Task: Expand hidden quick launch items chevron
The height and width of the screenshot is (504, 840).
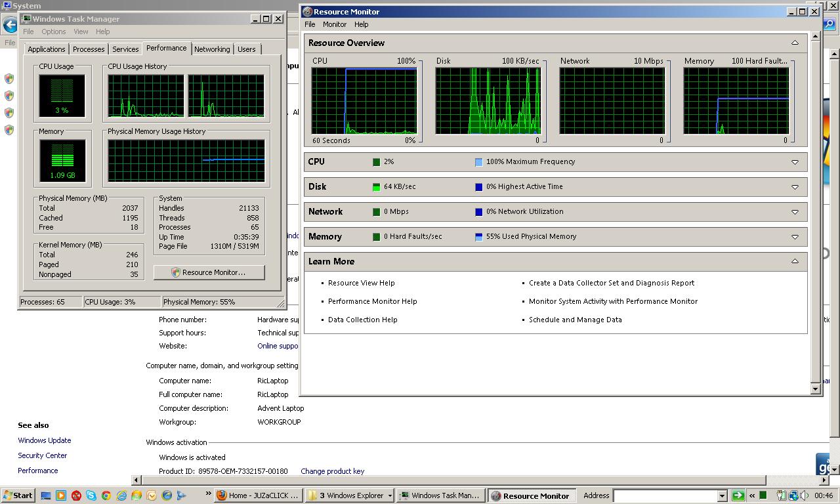Action: [x=209, y=494]
